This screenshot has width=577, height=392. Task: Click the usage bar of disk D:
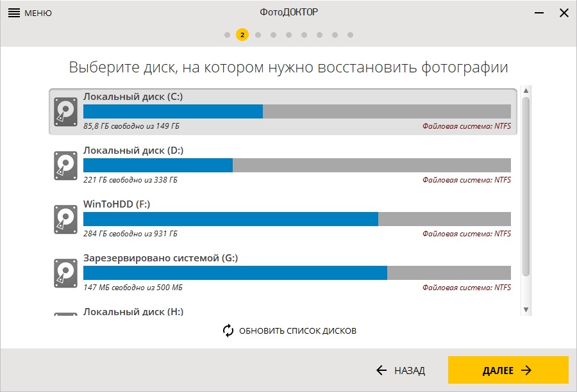pos(297,165)
